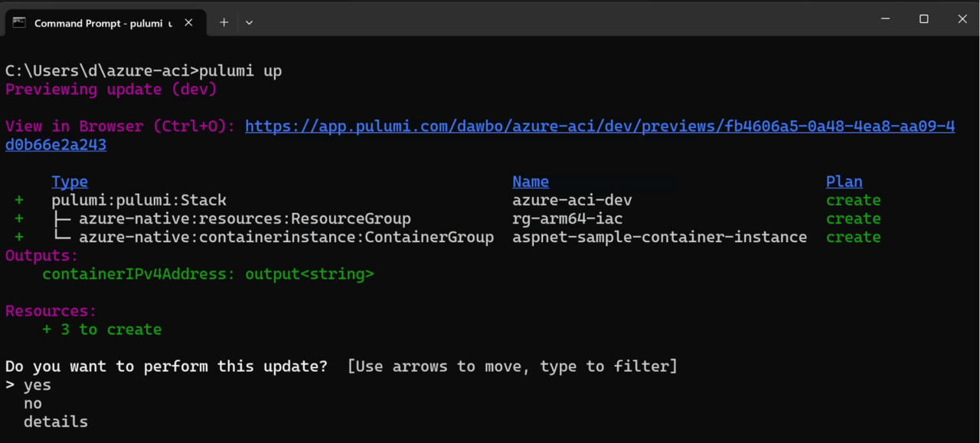Open the Pulumi preview URL link
Viewport: 980px width, 443px height.
[x=599, y=126]
